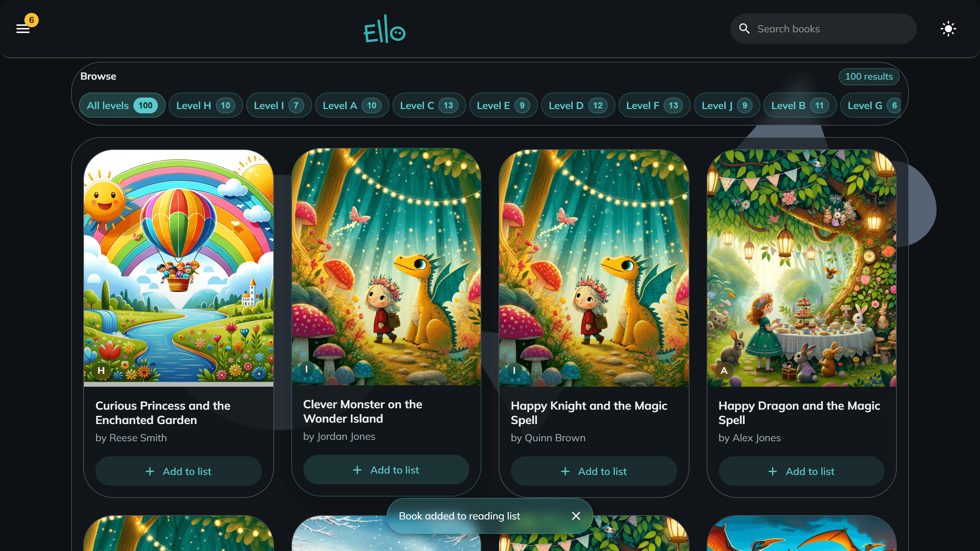Filter books by Level C
980x551 pixels.
click(429, 105)
